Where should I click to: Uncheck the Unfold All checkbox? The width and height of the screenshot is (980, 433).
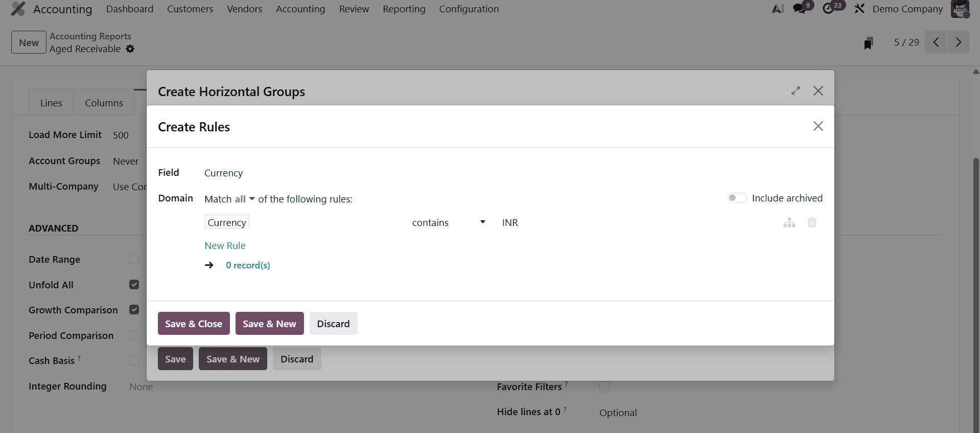134,284
